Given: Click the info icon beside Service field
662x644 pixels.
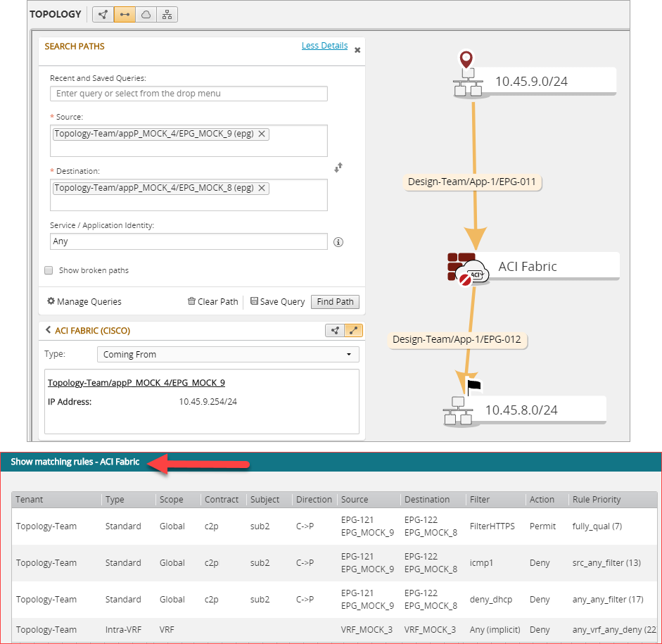Looking at the screenshot, I should tap(338, 242).
